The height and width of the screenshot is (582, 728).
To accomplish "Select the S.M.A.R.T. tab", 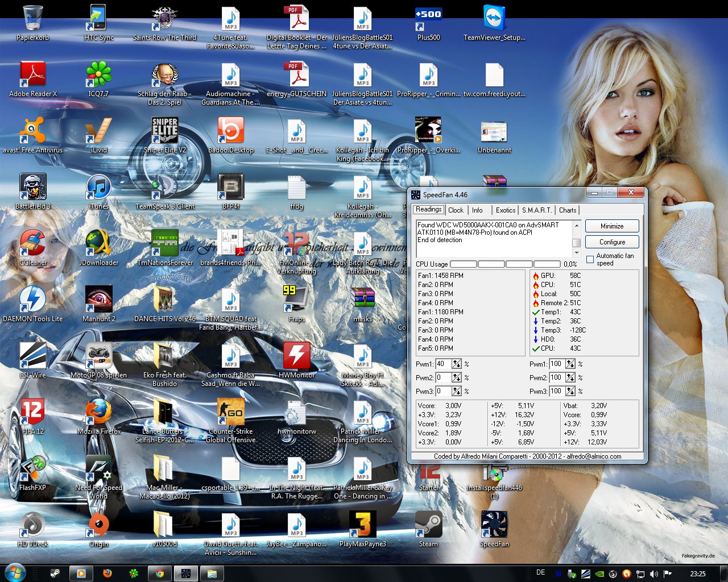I will pyautogui.click(x=537, y=210).
